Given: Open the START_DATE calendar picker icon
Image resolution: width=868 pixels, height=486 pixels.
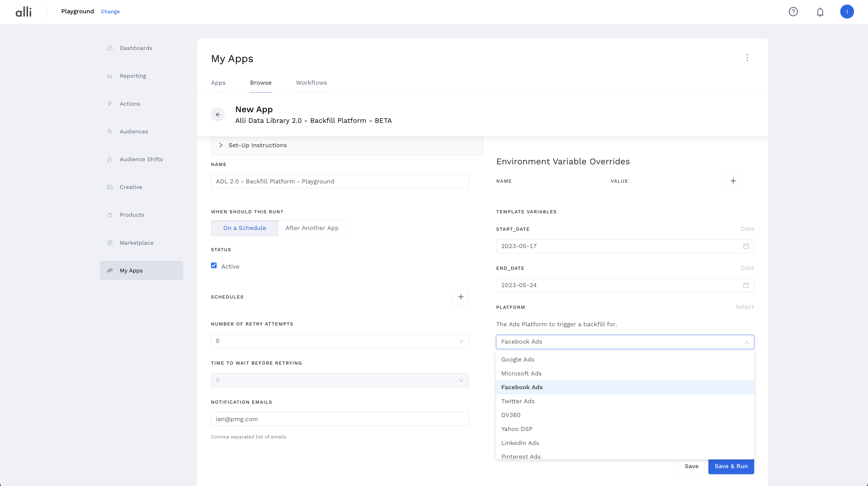Looking at the screenshot, I should click(x=746, y=246).
